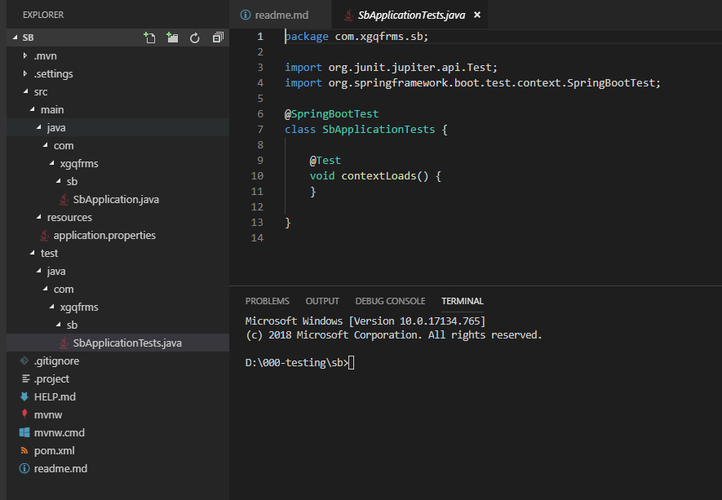Switch to the readme.md editor tab
This screenshot has width=722, height=500.
point(282,15)
